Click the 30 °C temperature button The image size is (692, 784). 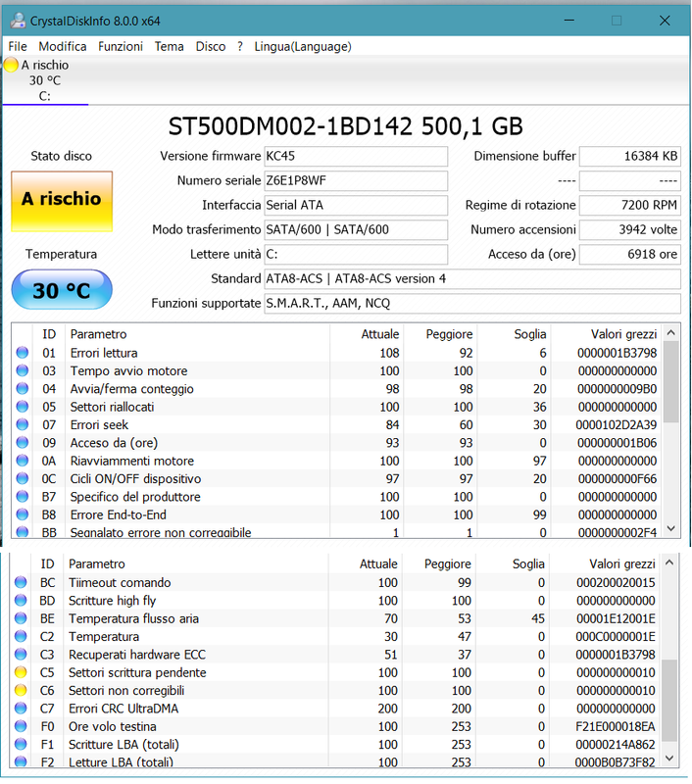point(62,290)
